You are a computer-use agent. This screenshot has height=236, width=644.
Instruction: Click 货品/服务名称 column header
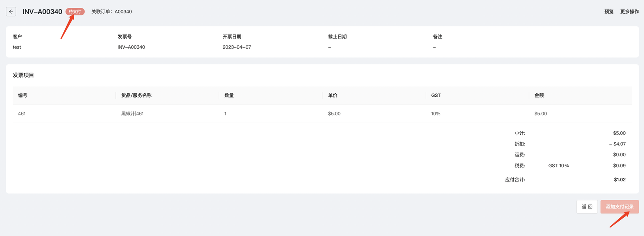[136, 95]
